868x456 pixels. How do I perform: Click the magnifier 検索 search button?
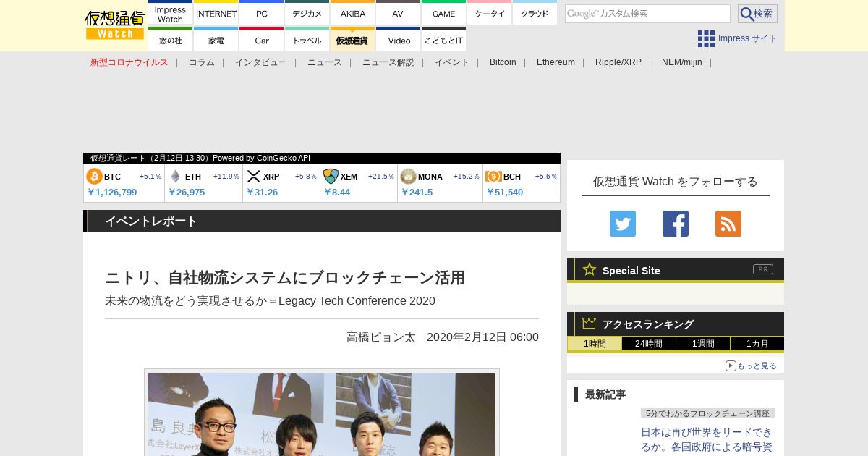(757, 14)
